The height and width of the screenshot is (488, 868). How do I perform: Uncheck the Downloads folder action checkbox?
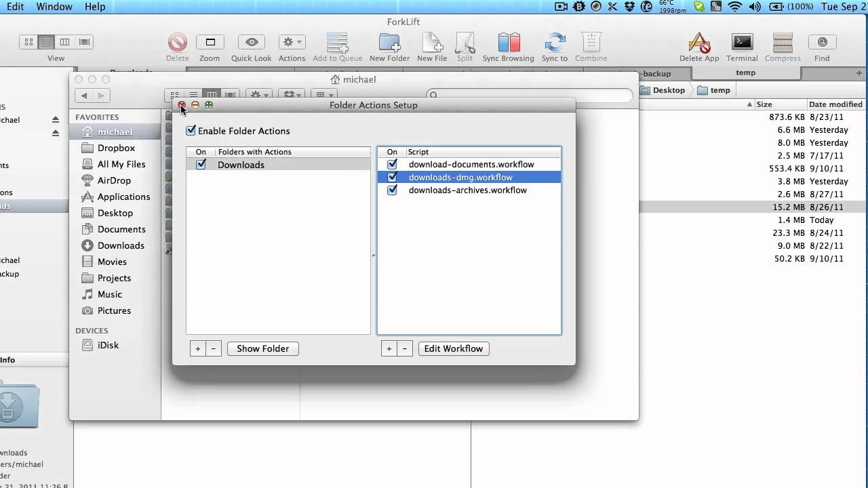(201, 164)
